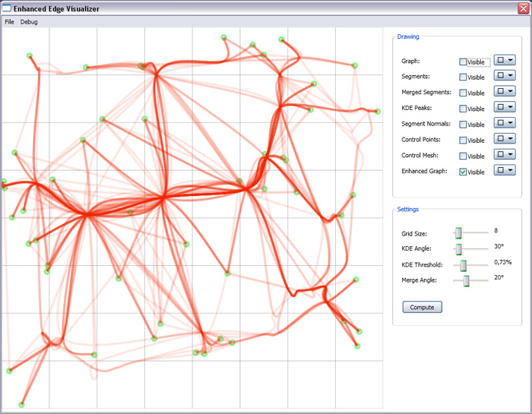Open the Merged Segments style dropdown
This screenshot has width=532, height=414.
click(505, 91)
